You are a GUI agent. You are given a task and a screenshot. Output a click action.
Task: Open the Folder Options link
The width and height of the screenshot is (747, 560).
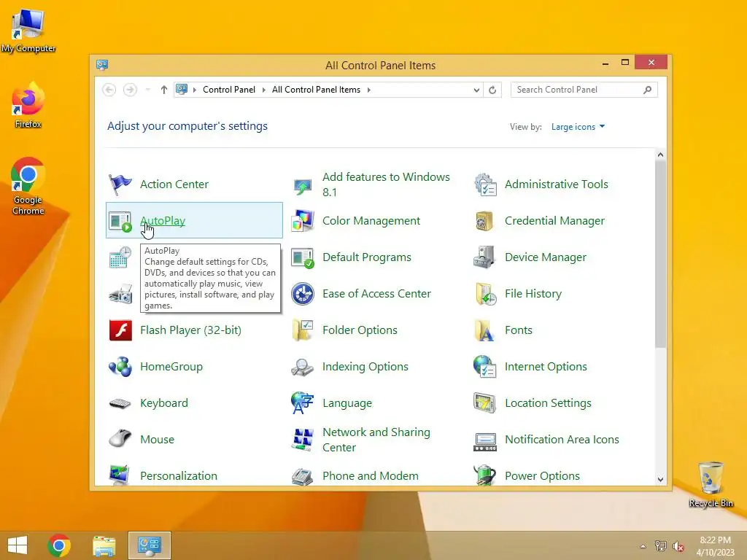[360, 330]
